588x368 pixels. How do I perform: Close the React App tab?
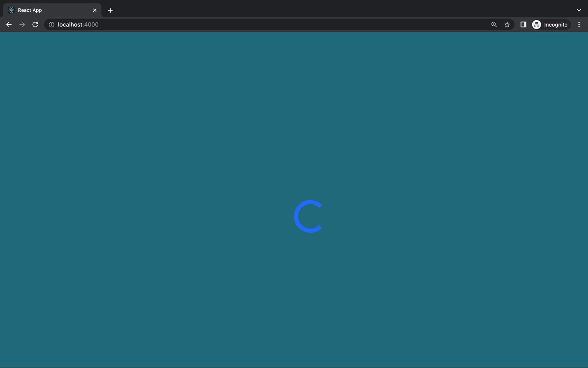coord(94,10)
